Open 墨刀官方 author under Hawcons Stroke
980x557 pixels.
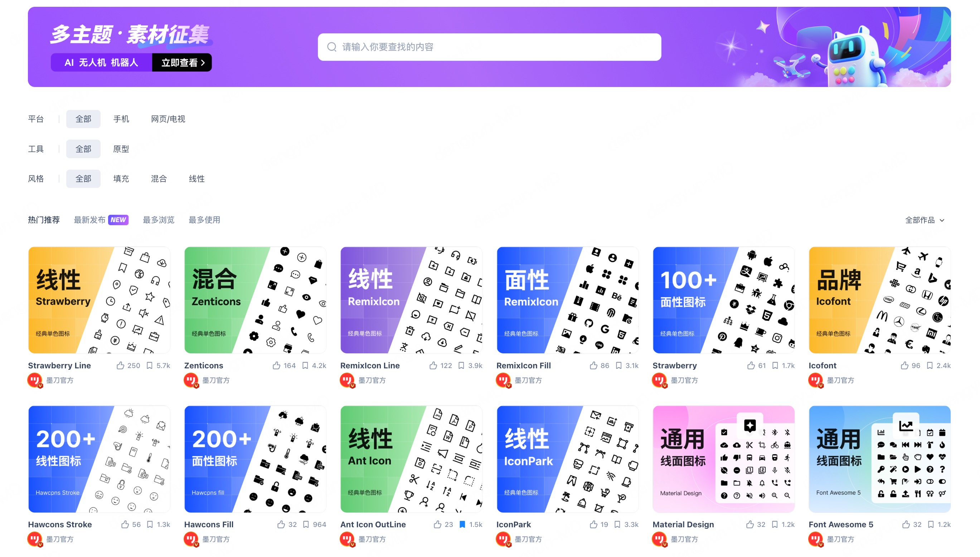[60, 539]
